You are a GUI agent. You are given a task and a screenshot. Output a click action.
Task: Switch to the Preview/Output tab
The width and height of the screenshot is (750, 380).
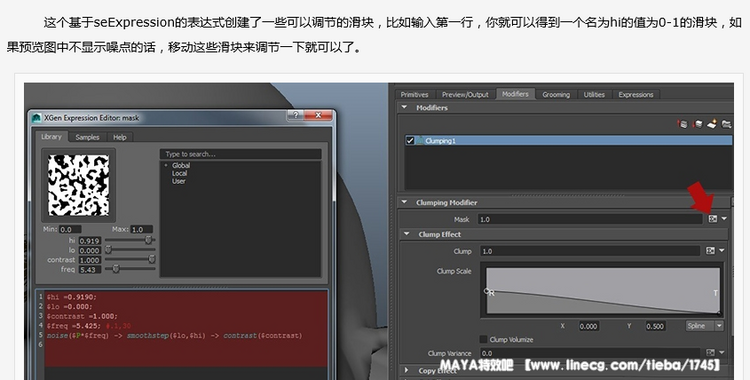pos(465,94)
